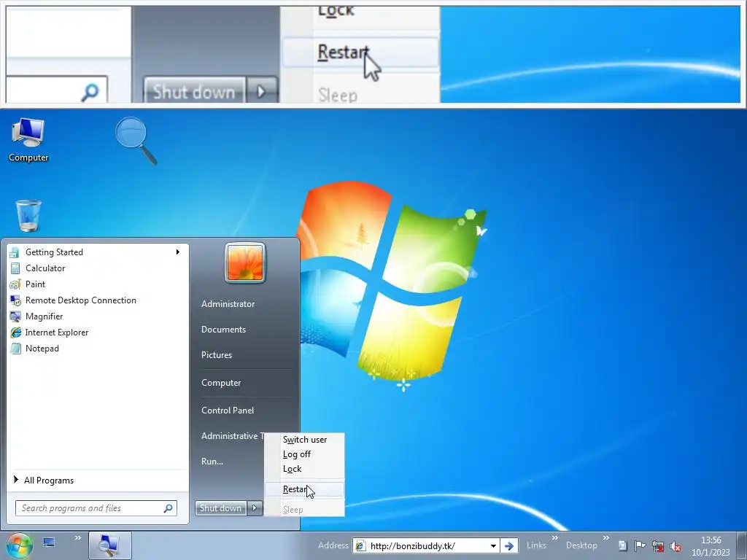Click search magnifying glass in Start menu

pyautogui.click(x=169, y=508)
